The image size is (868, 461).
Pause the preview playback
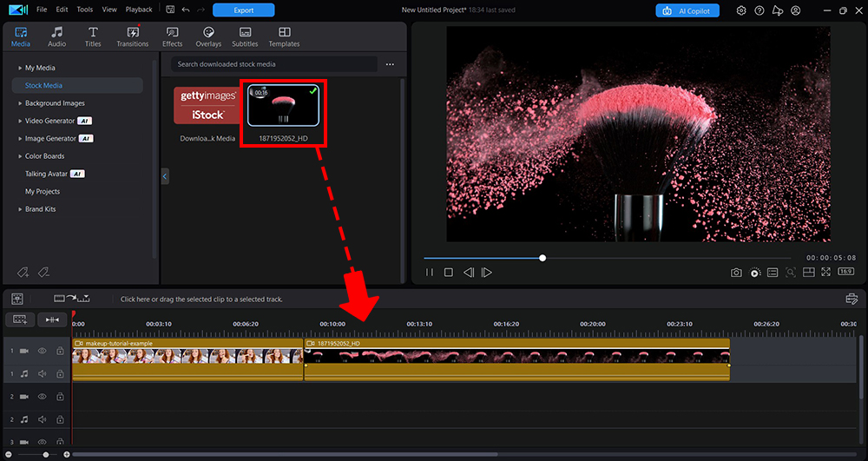click(430, 273)
